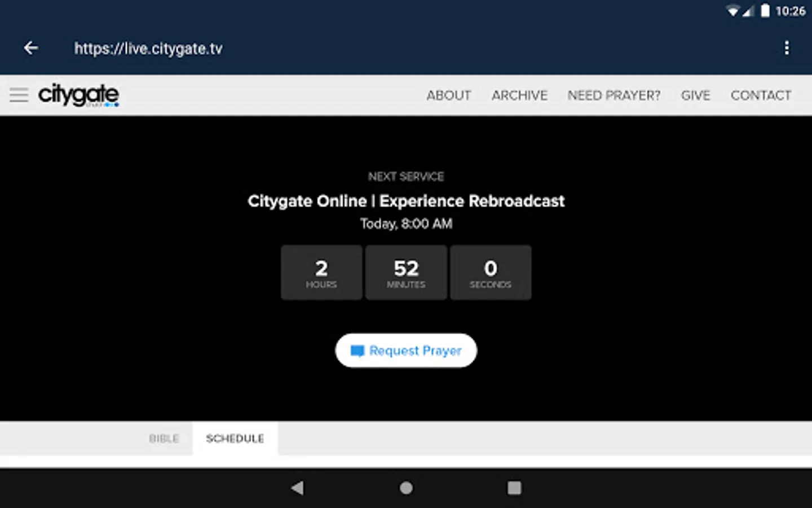Click the NEXT SERVICE label

click(406, 177)
